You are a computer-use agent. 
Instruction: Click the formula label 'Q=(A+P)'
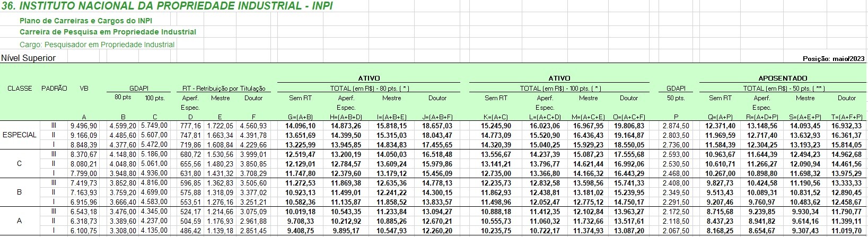[x=720, y=117]
